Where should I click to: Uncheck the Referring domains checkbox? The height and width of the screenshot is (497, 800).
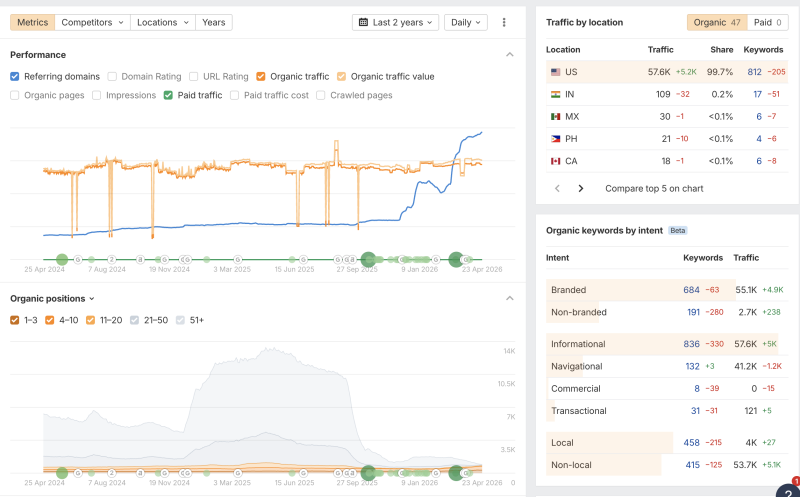[15, 76]
